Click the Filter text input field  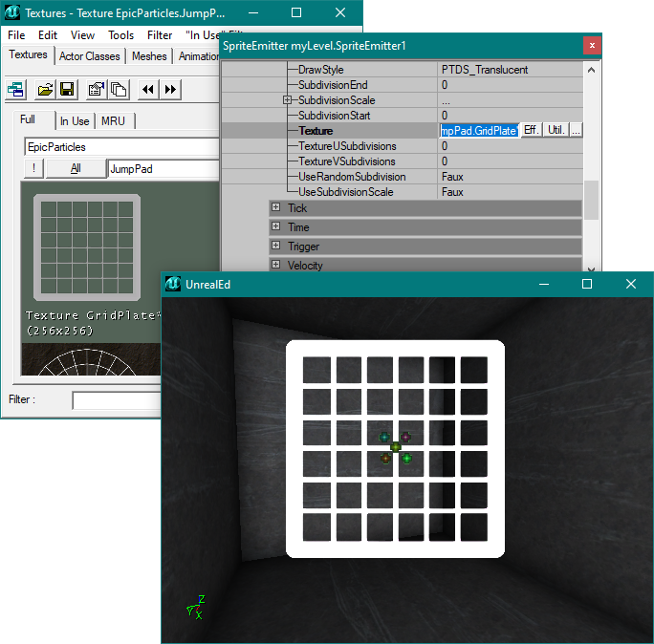point(117,400)
